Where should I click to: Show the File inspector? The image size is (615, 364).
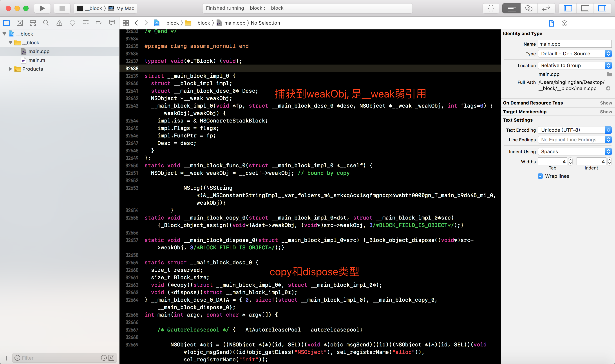pyautogui.click(x=552, y=23)
